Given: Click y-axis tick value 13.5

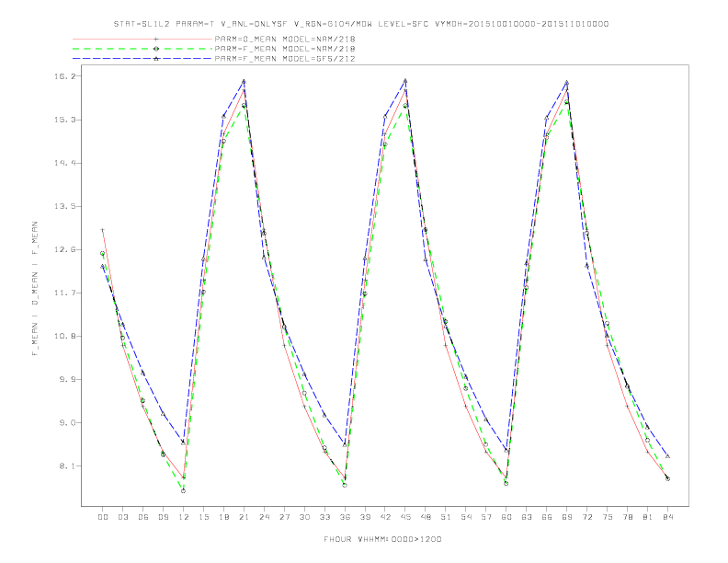Looking at the screenshot, I should click(x=64, y=206).
